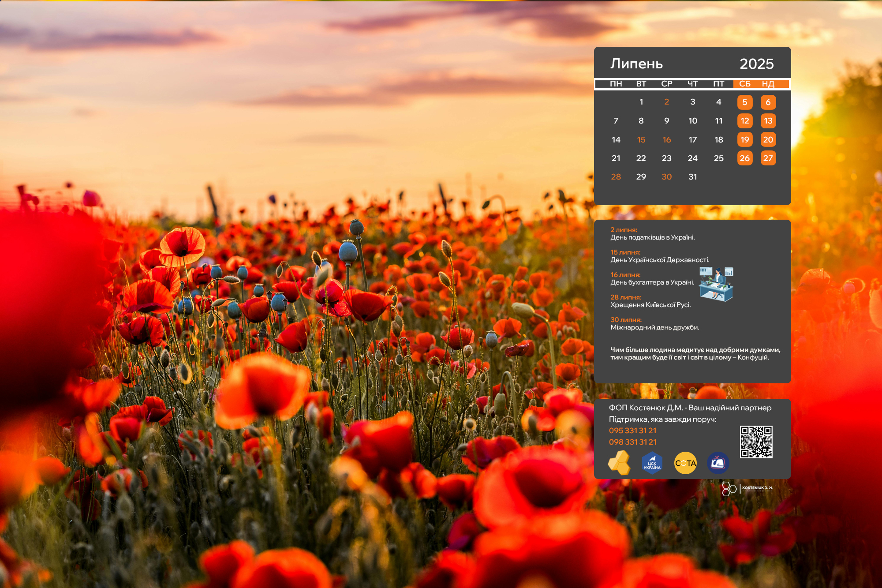Screen dimensions: 882x588
Task: Select calendar date 18
Action: tap(719, 140)
